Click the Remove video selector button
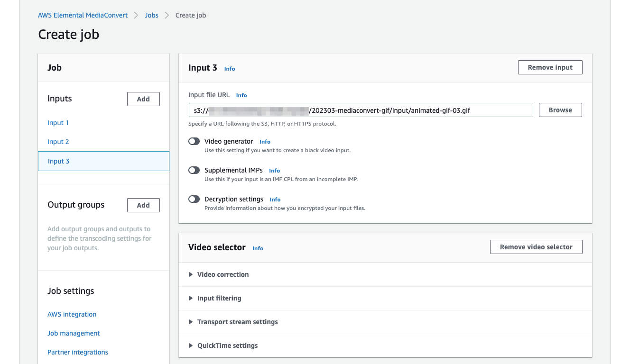 (x=536, y=247)
